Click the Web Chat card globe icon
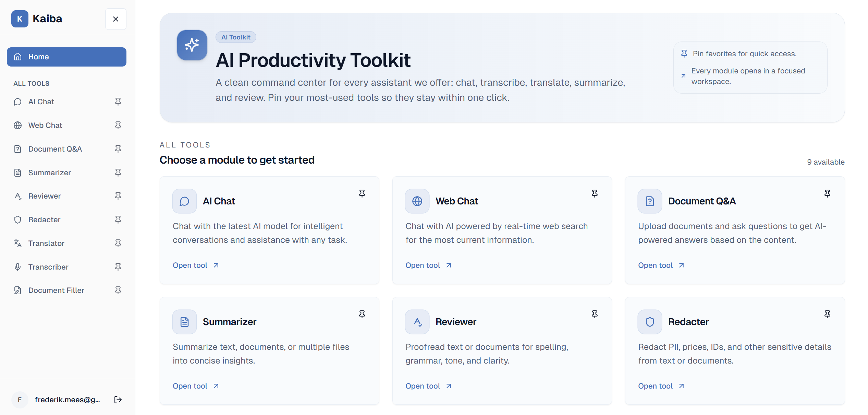 (x=417, y=201)
